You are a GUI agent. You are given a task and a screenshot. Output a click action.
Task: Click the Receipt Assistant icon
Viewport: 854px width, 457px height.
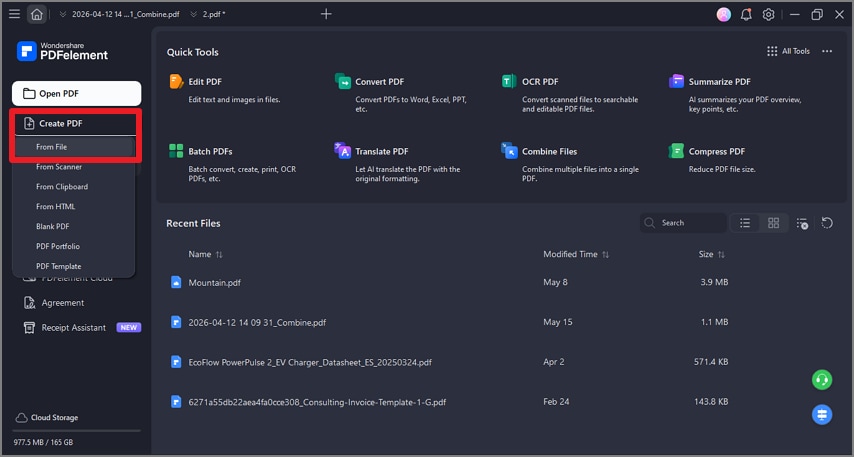pyautogui.click(x=29, y=327)
